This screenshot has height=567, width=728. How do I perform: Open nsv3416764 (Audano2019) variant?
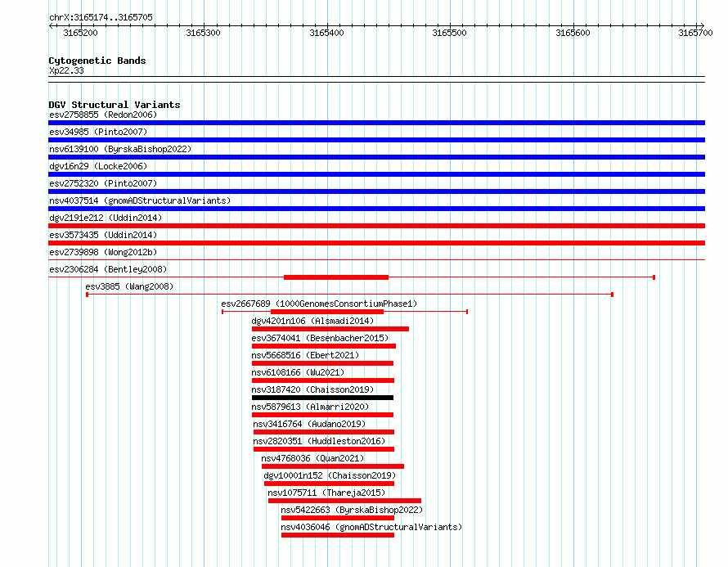pos(309,424)
